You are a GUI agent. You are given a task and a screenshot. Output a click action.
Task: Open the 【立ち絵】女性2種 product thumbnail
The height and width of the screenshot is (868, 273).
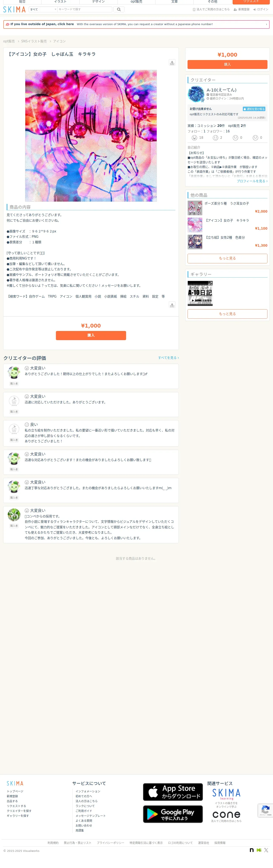pyautogui.click(x=195, y=242)
